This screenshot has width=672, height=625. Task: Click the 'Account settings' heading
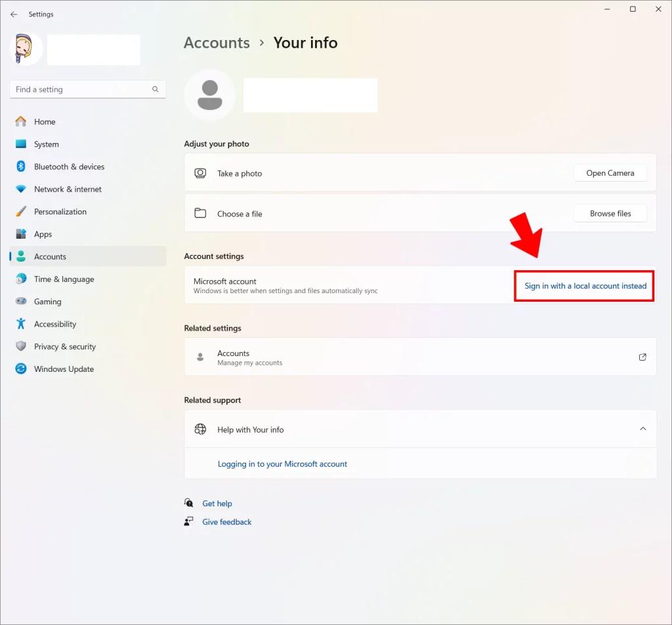(x=214, y=256)
